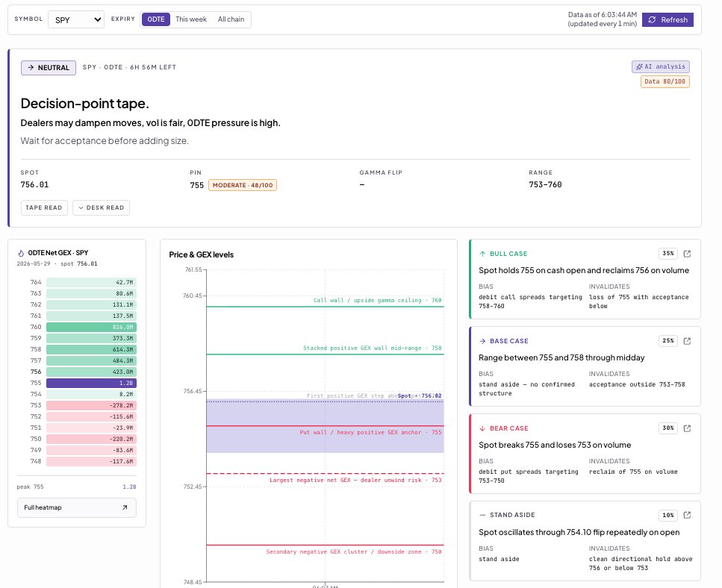Click the 764 strike 42.7M bar
This screenshot has width=722, height=588.
point(91,283)
